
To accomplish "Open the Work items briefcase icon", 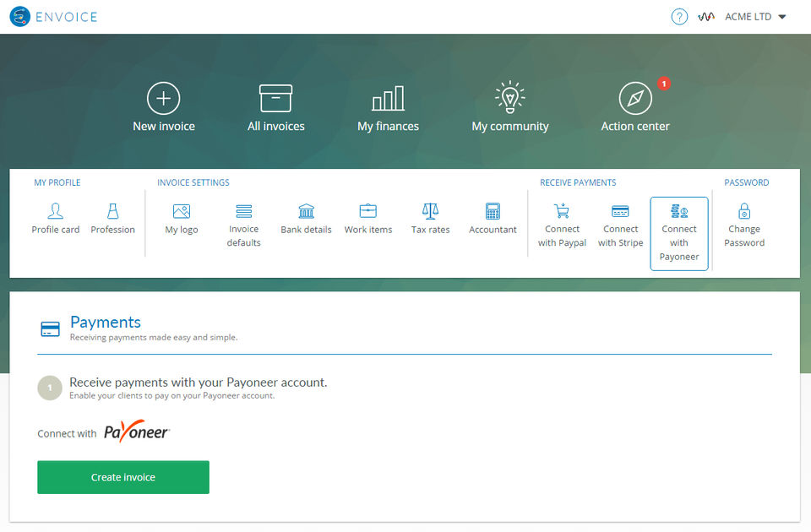I will (x=368, y=211).
